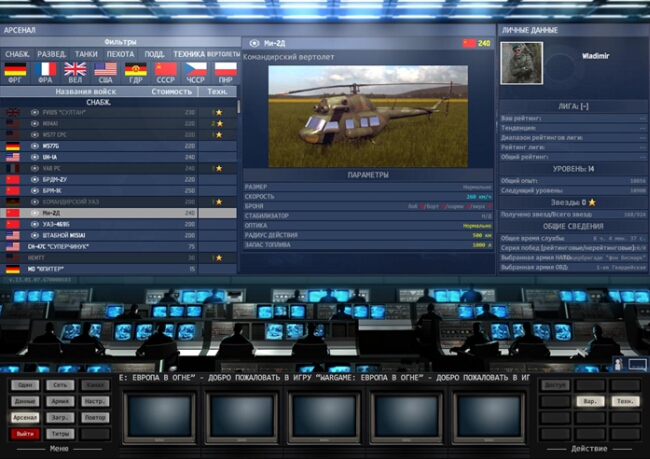Select the ШТАБНОЙ M151A1 unit row
650x459 pixels.
point(119,236)
